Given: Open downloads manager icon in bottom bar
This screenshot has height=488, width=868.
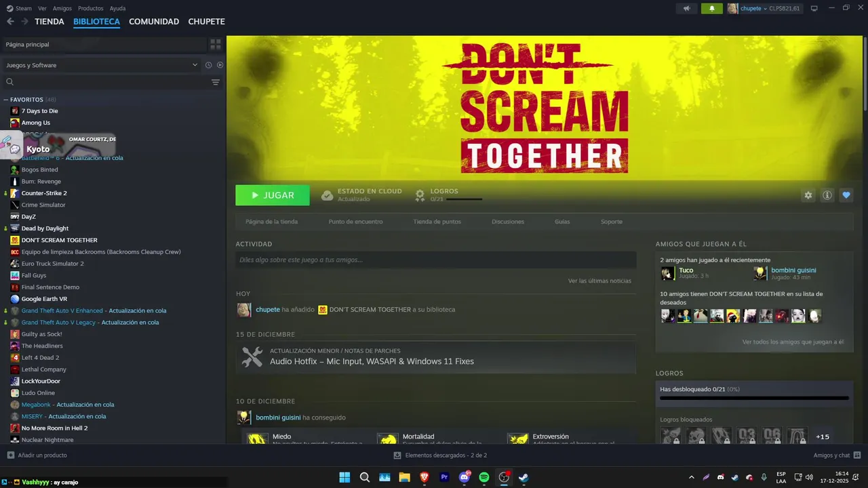Looking at the screenshot, I should point(397,455).
